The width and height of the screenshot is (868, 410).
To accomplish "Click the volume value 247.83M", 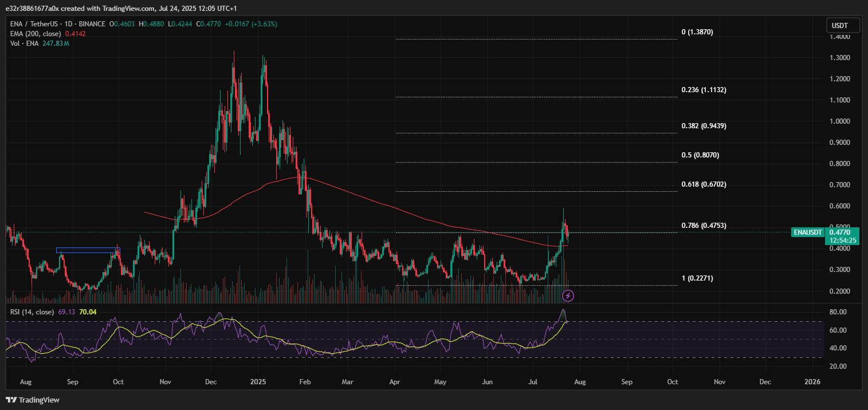I will [x=56, y=44].
